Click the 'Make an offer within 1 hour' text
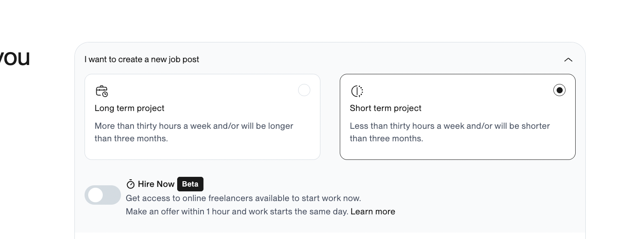 click(237, 212)
